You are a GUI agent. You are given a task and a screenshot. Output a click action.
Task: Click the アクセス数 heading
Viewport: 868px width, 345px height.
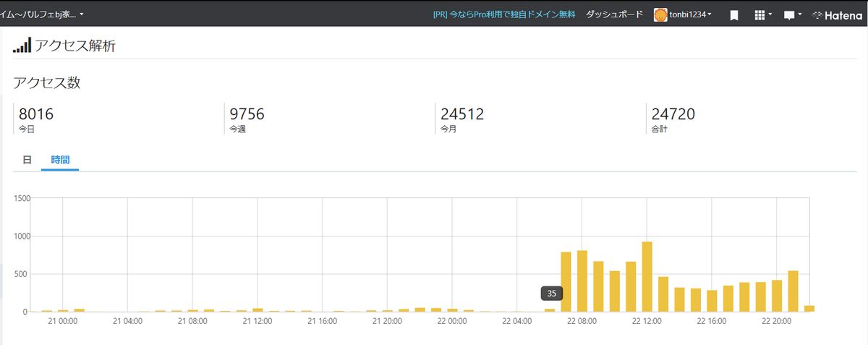point(46,82)
